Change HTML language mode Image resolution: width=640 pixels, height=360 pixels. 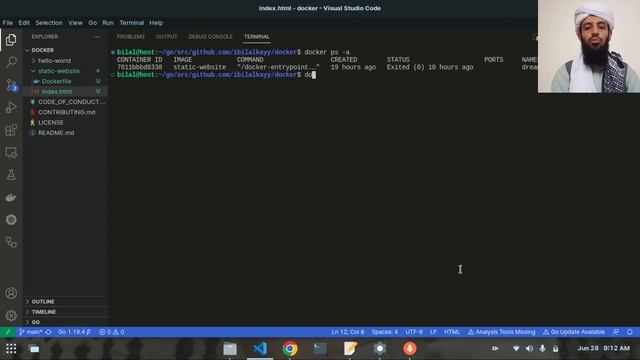point(452,332)
